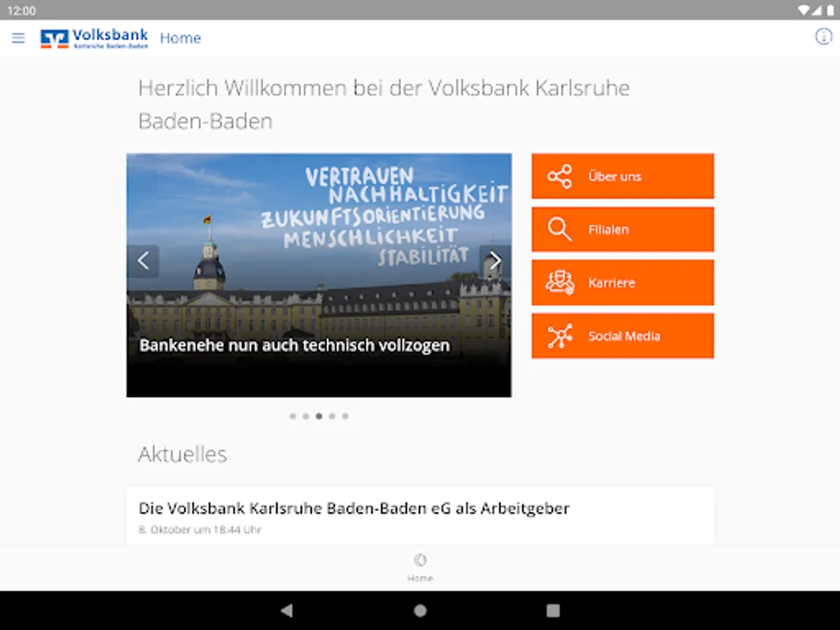840x630 pixels.
Task: Open the Filialen button
Action: point(623,230)
